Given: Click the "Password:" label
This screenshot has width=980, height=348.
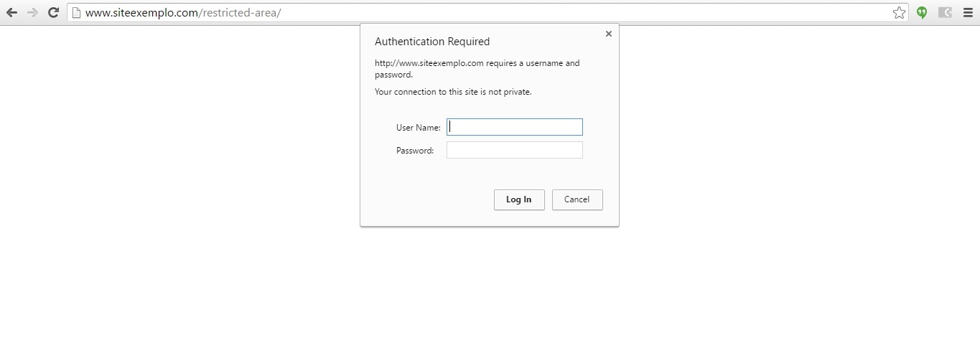Looking at the screenshot, I should (415, 151).
